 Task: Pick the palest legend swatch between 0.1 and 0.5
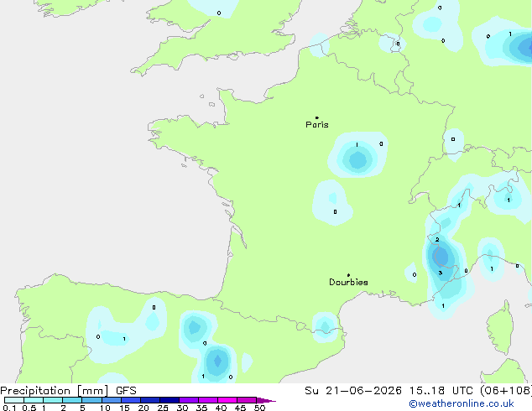coord(14,400)
